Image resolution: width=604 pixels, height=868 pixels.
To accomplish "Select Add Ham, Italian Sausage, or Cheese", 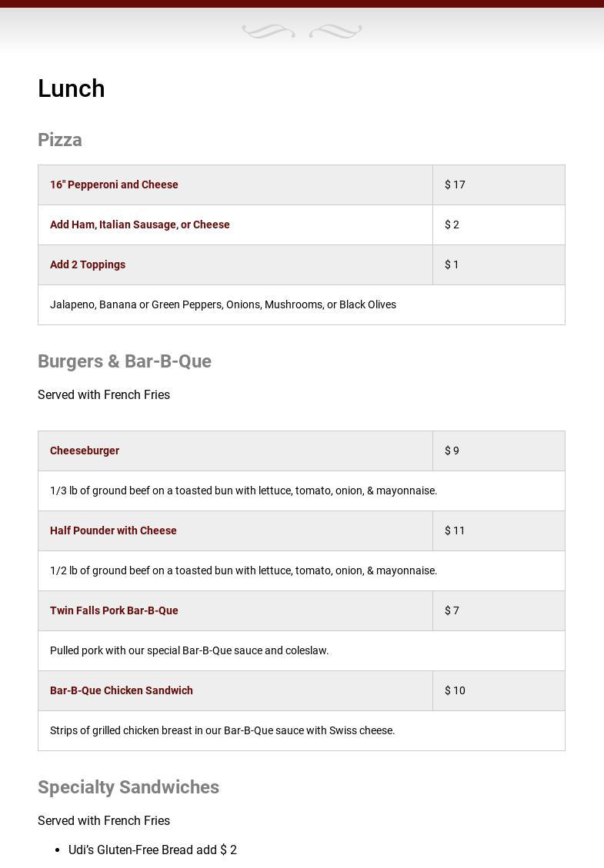I will [140, 224].
